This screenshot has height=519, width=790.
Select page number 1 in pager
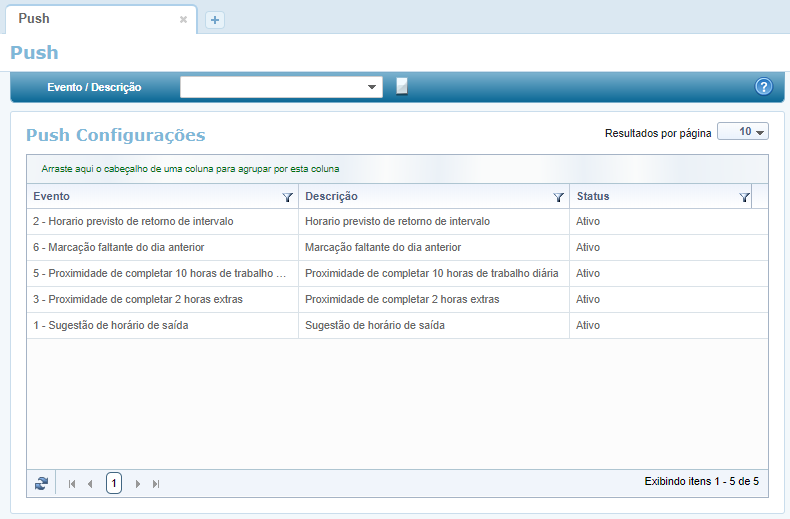(x=114, y=483)
